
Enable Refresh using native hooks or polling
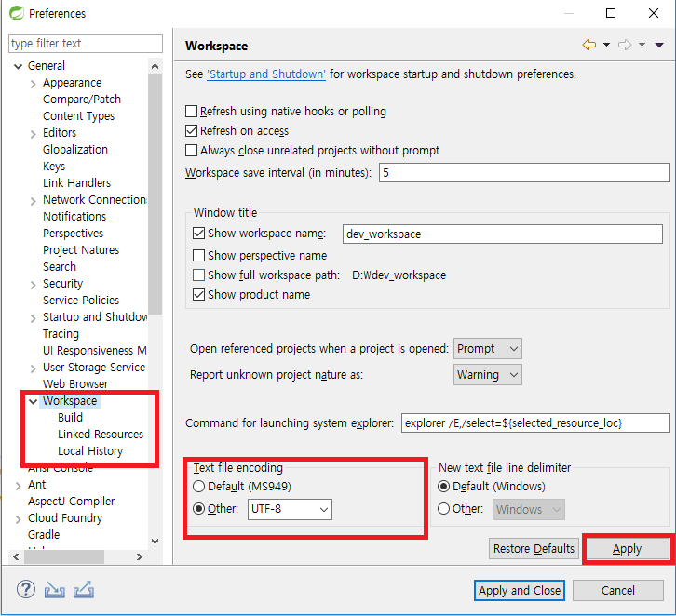pos(191,112)
